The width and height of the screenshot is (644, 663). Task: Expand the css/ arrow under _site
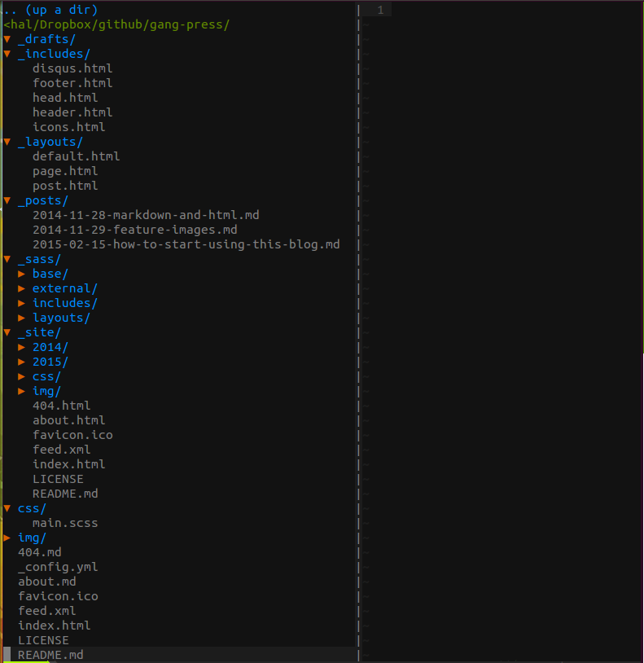21,376
